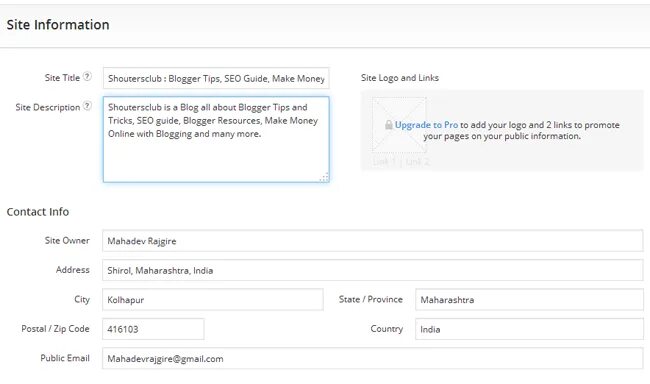Click the Site Title input field
This screenshot has height=384, width=650.
[216, 78]
